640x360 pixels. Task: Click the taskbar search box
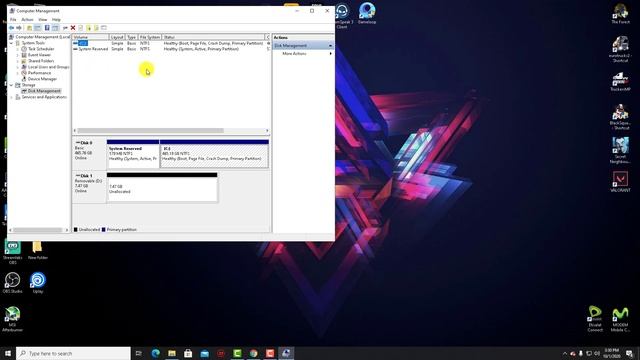[x=73, y=353]
